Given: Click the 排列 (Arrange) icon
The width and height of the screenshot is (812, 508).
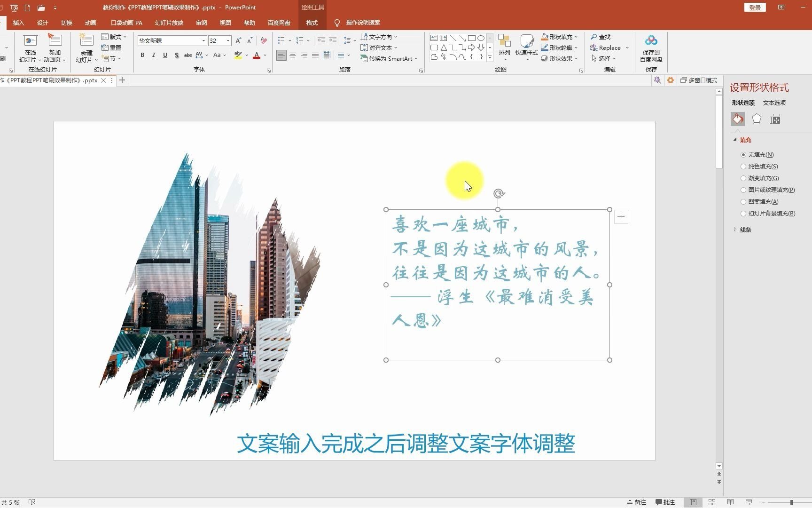Looking at the screenshot, I should coord(504,47).
